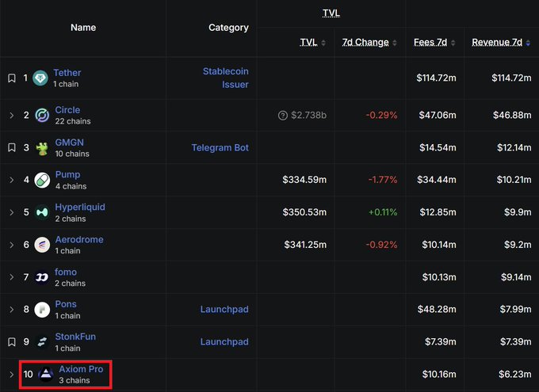
Task: Click the Tether logo icon
Action: click(40, 78)
